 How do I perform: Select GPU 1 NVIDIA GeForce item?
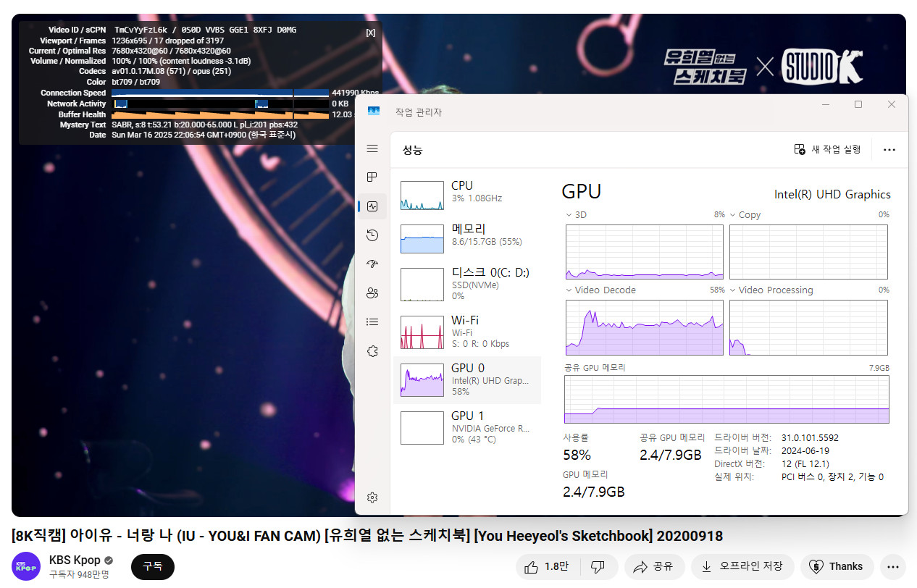point(467,427)
